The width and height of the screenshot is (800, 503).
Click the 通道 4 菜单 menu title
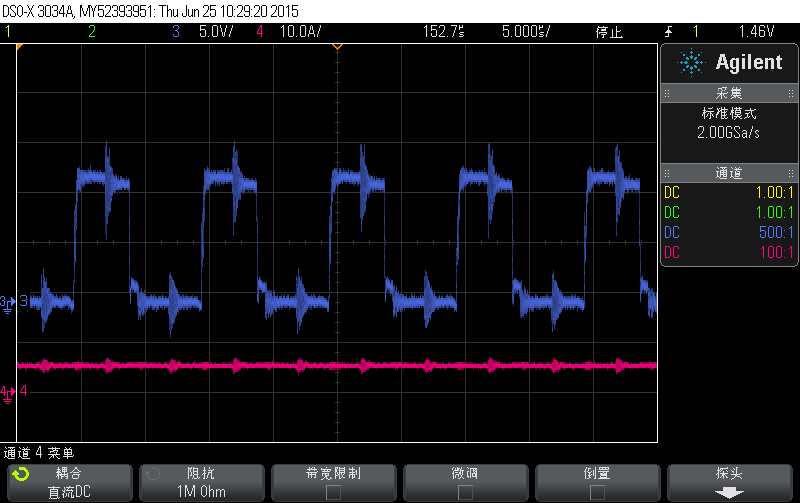39,453
